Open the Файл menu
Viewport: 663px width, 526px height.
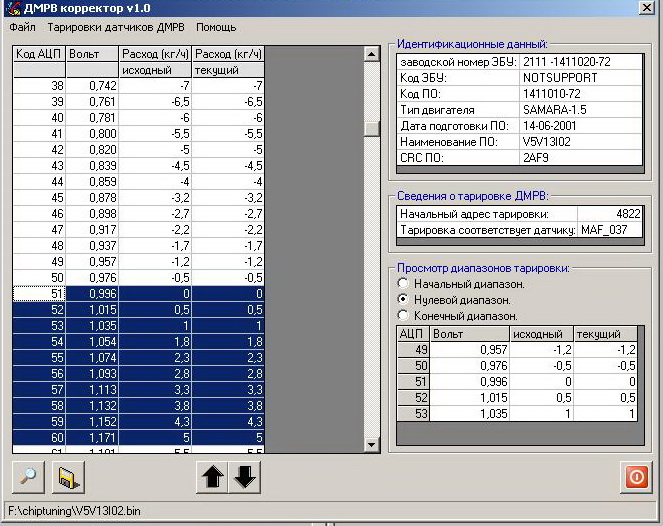(22, 27)
